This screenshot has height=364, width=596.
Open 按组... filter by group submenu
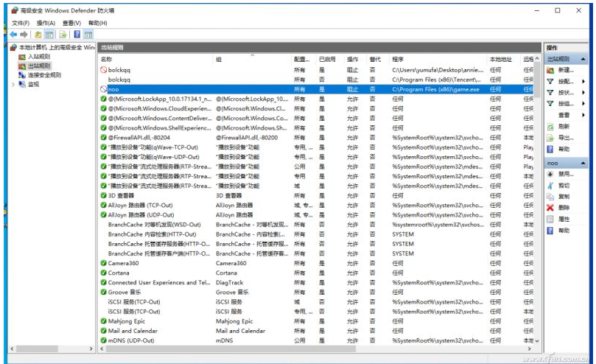[x=566, y=103]
